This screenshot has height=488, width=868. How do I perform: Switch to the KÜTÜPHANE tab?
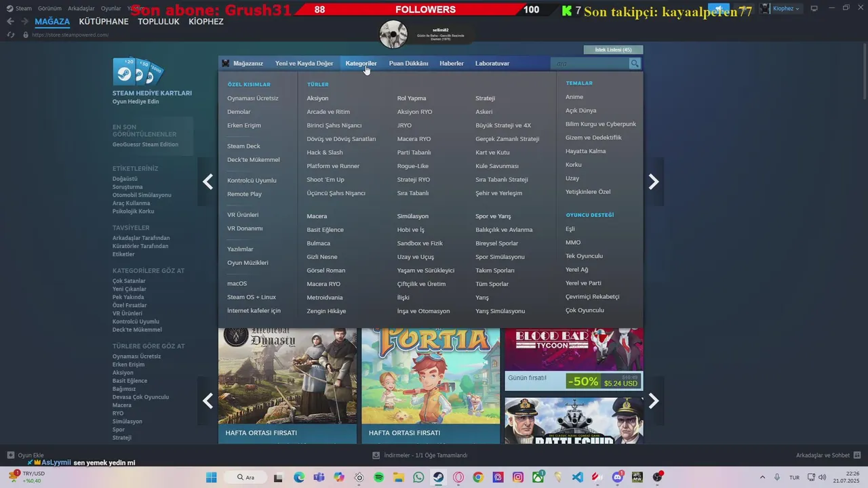pyautogui.click(x=104, y=22)
